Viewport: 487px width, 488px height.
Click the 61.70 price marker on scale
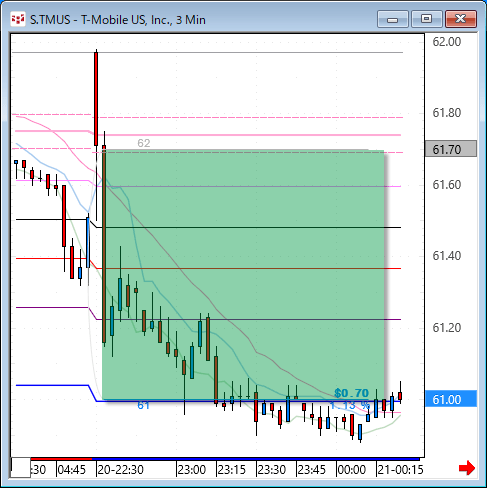point(451,149)
